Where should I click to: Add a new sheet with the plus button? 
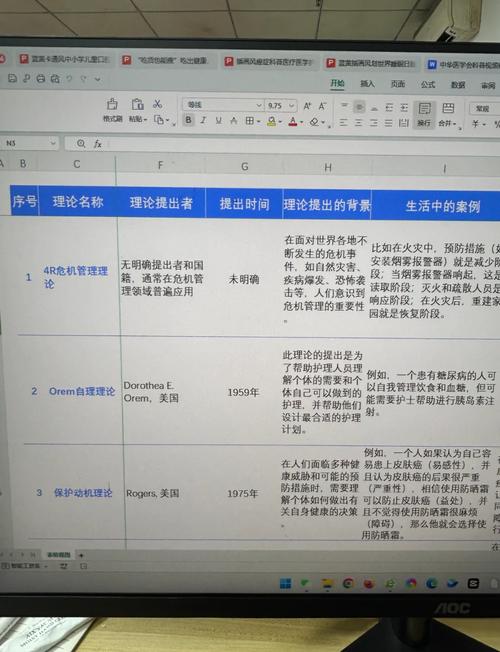(82, 555)
